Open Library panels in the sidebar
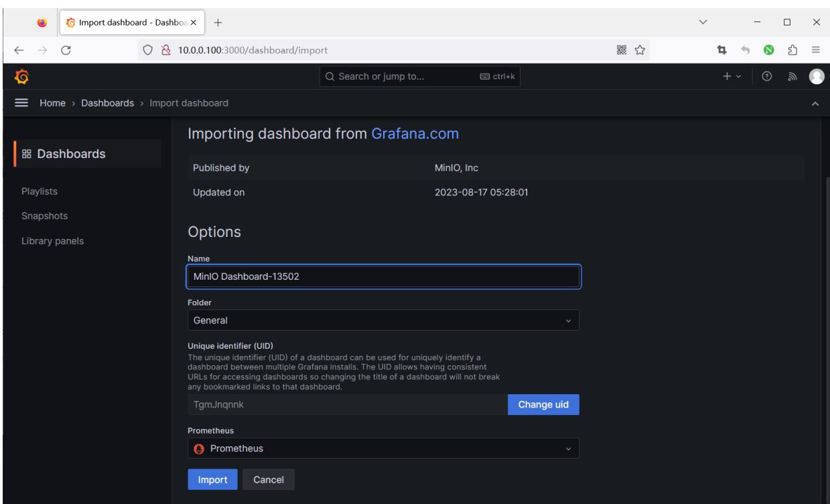The image size is (830, 504). [52, 241]
